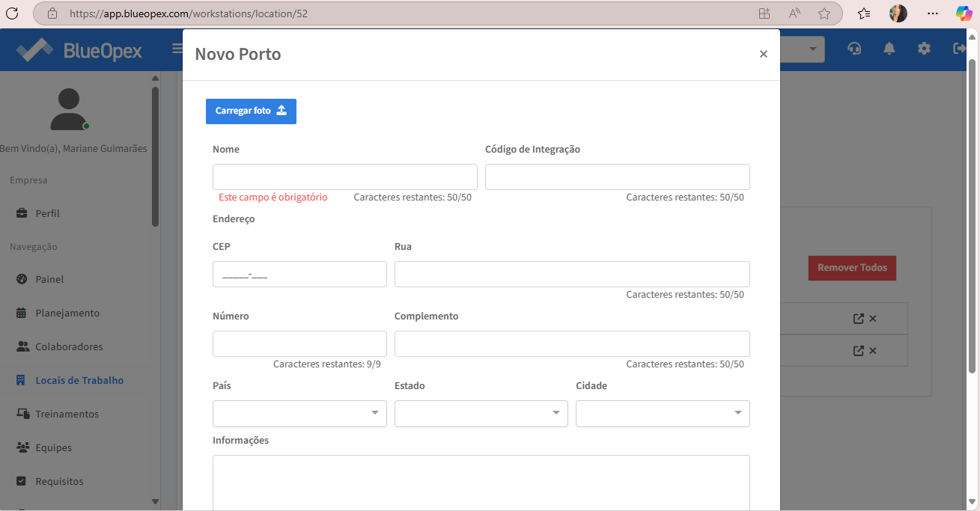Select Locais de Trabalho in sidebar
980x511 pixels.
point(79,380)
